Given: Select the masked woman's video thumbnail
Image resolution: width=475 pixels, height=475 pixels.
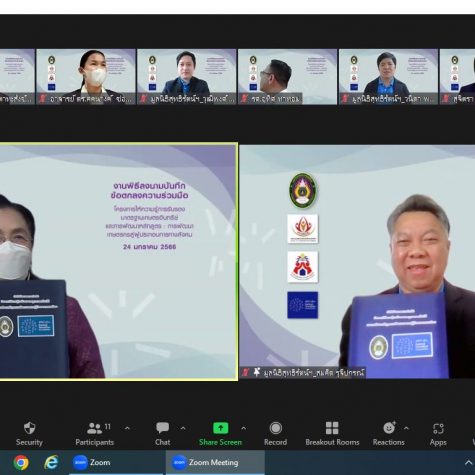Looking at the screenshot, I should click(86, 77).
